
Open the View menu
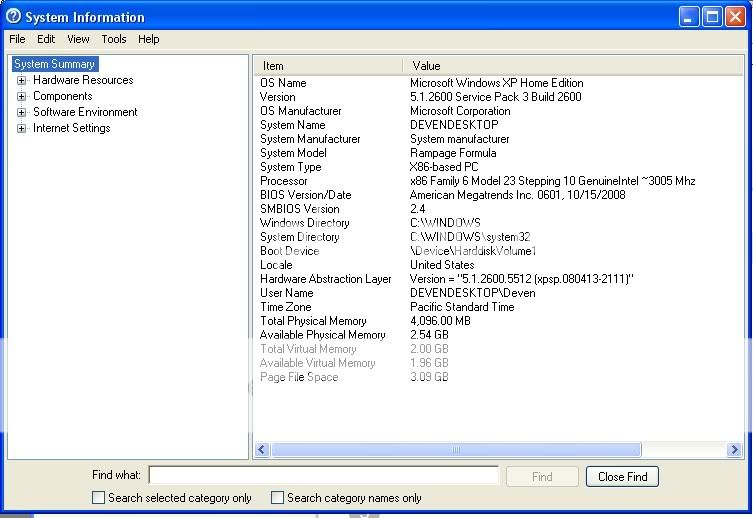click(x=78, y=39)
